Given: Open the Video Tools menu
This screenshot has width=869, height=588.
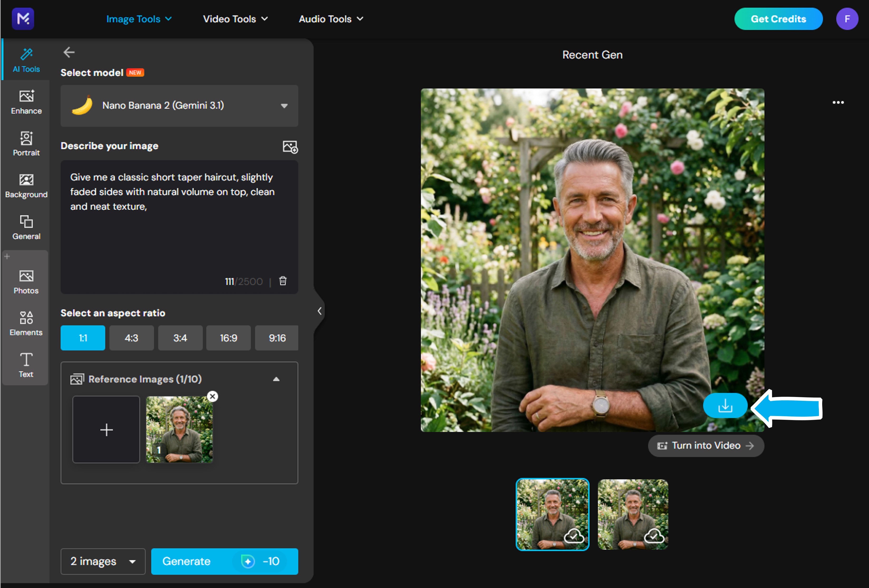Looking at the screenshot, I should [x=235, y=19].
